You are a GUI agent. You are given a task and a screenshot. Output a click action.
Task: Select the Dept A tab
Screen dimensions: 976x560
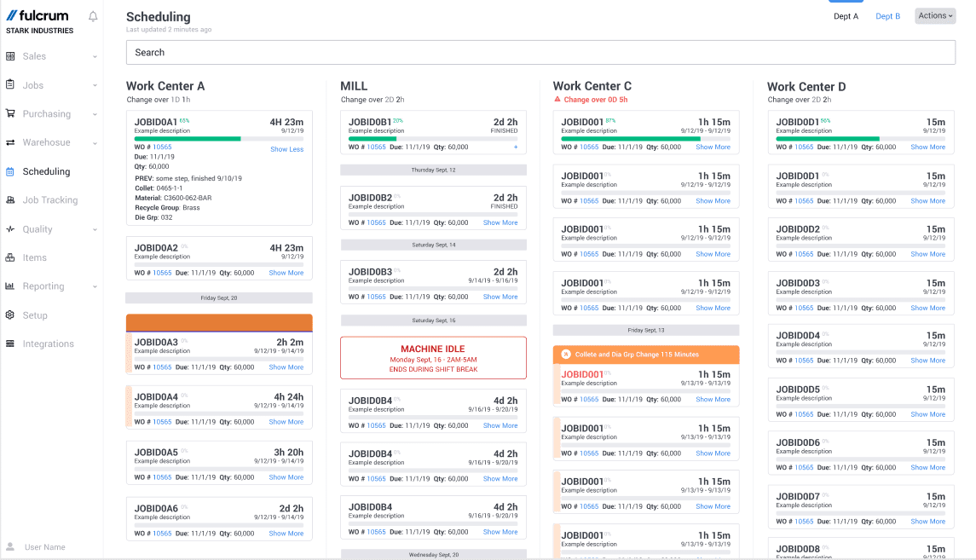(x=846, y=15)
